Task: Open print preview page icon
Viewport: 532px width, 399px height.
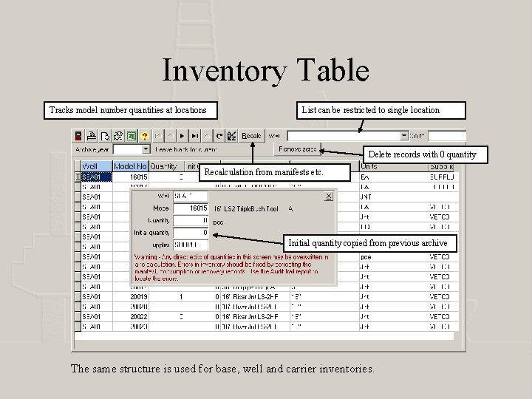Action: (105, 136)
